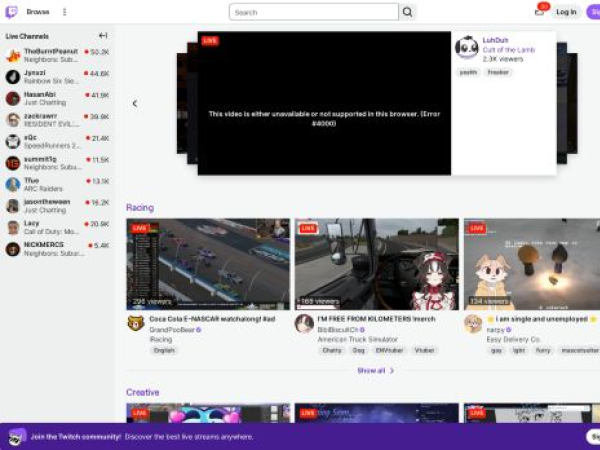Open the Coca Cola E-NASCAR stream thumbnail

(208, 264)
